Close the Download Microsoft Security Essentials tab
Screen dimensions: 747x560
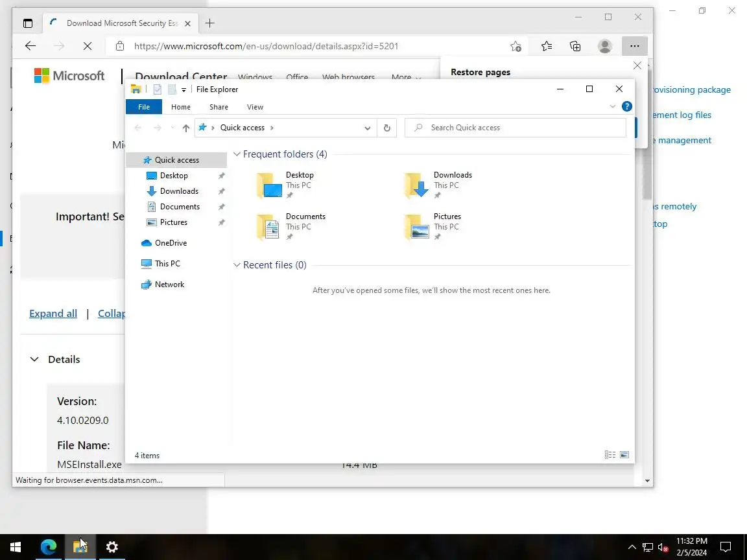pos(187,23)
